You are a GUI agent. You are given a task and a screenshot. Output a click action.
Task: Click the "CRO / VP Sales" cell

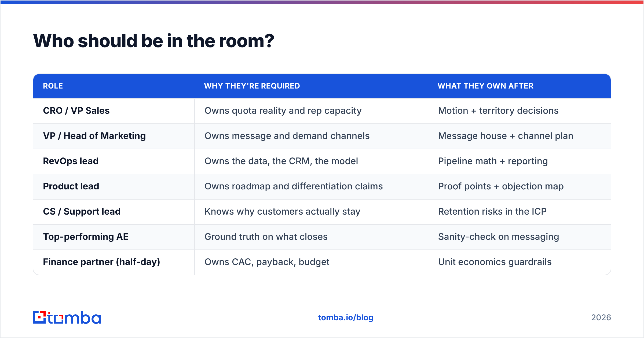point(114,111)
